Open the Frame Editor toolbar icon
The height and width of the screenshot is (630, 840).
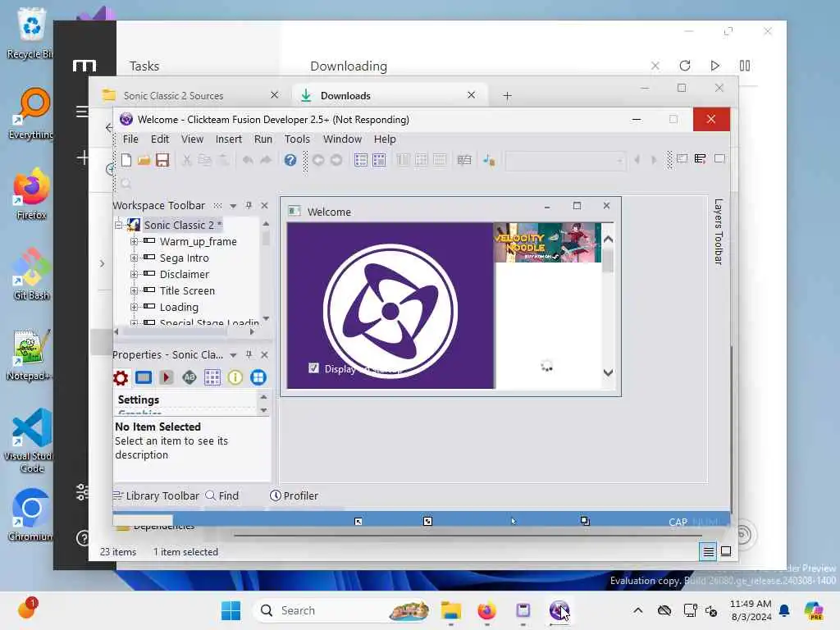coord(379,160)
